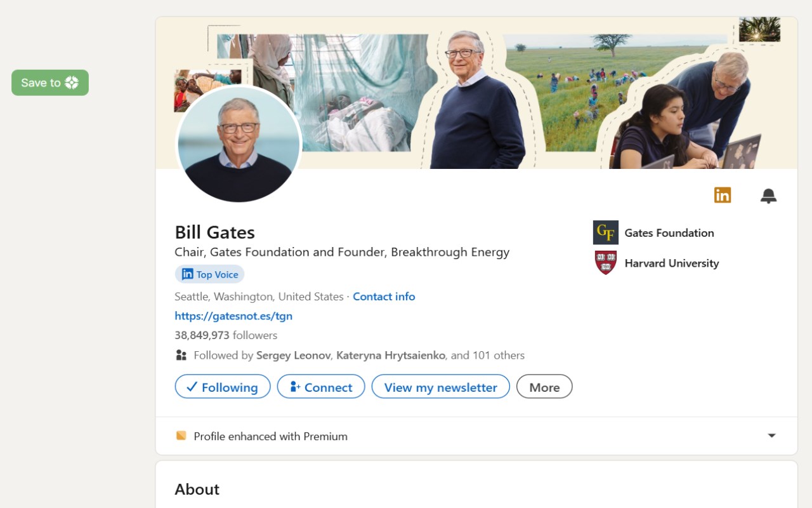Open the gatesnot.es/tgn link

tap(233, 316)
